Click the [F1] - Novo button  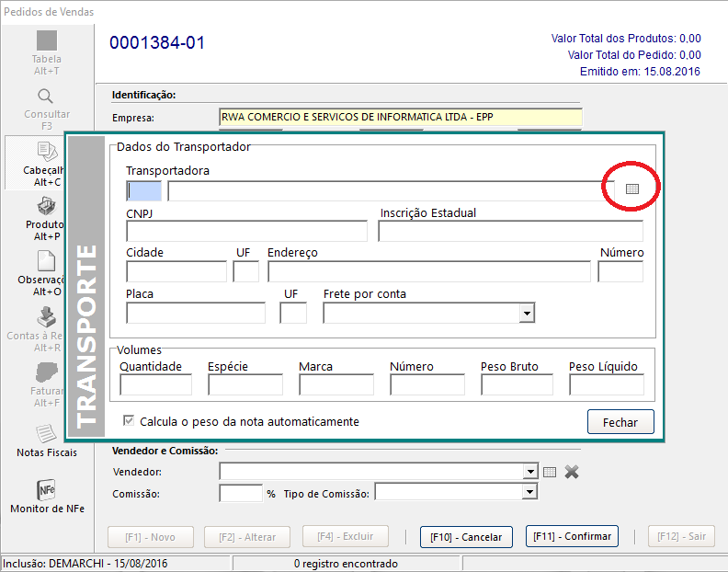pos(151,537)
